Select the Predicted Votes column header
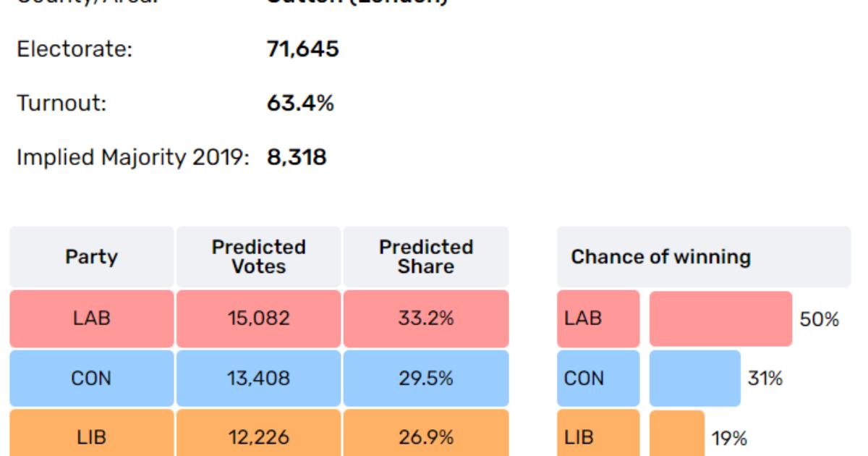 click(x=258, y=257)
